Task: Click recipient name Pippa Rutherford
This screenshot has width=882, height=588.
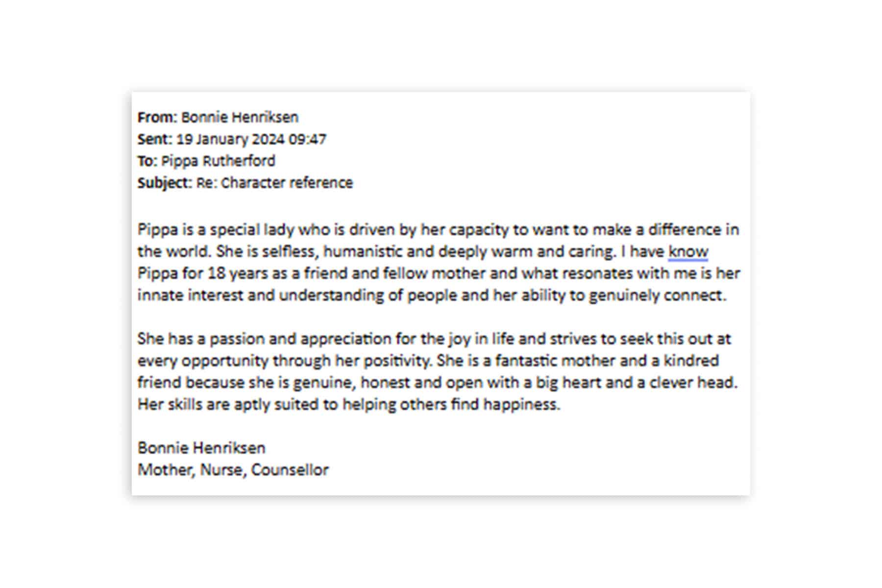Action: (x=218, y=161)
